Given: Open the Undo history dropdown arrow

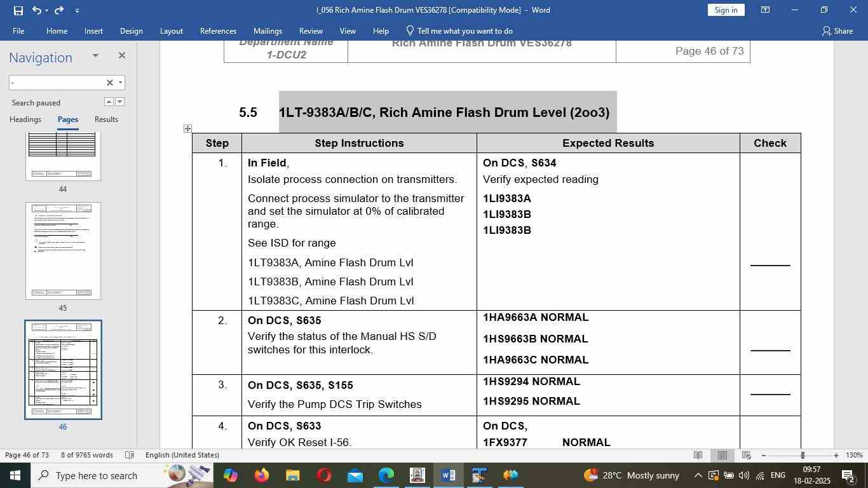Looking at the screenshot, I should (47, 10).
